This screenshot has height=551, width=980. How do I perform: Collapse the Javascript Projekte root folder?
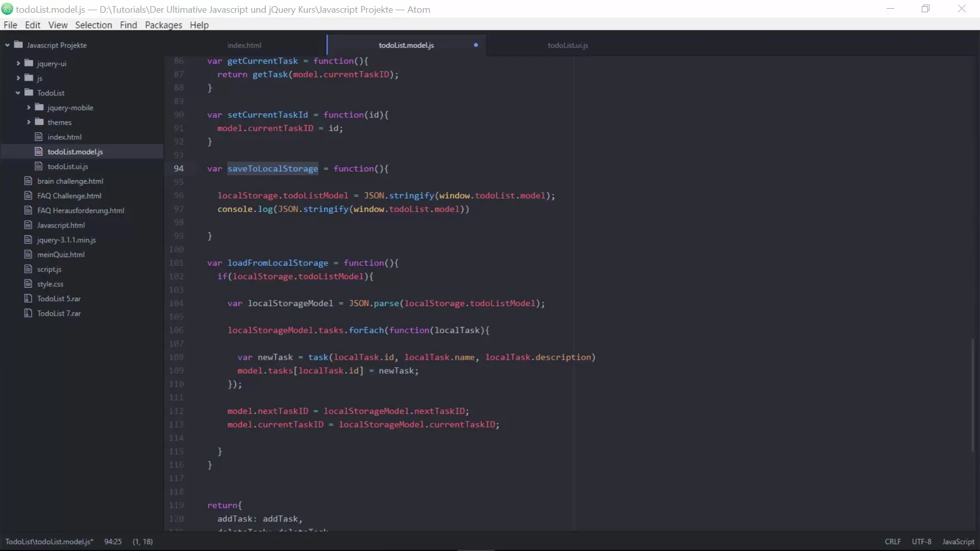tap(7, 45)
